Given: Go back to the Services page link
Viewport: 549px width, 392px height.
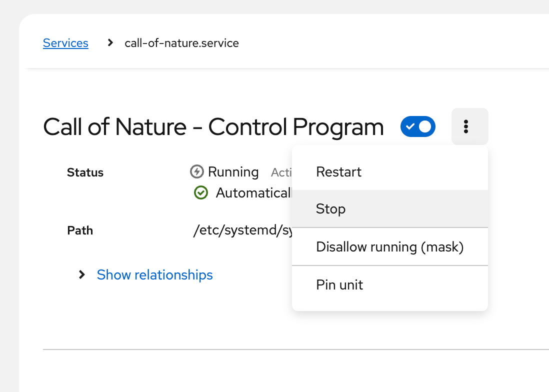Looking at the screenshot, I should 65,43.
